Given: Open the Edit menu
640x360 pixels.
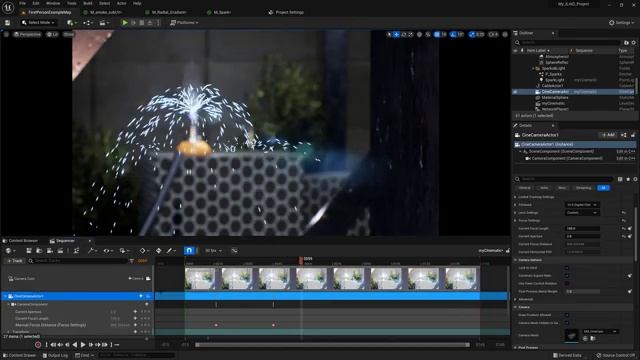Looking at the screenshot, I should (x=36, y=3).
